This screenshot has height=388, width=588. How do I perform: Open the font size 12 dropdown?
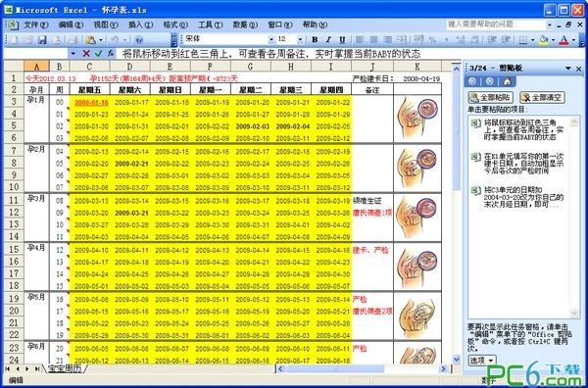pyautogui.click(x=300, y=40)
